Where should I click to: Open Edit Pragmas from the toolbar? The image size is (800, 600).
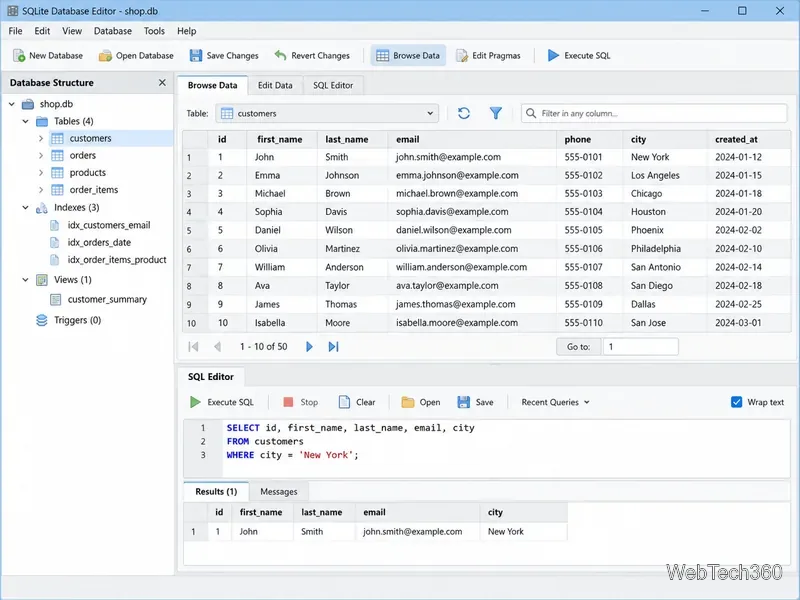[x=488, y=56]
